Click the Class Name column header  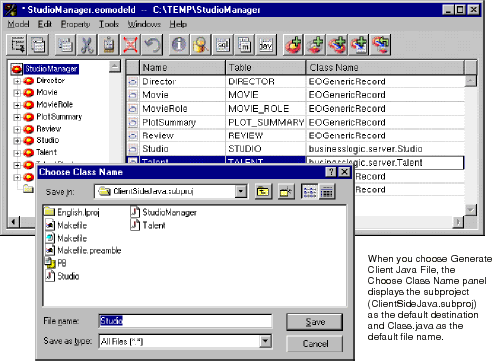pos(385,68)
